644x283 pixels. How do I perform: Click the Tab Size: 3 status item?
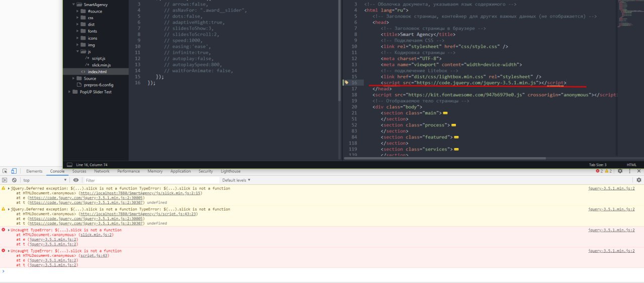[x=598, y=165]
